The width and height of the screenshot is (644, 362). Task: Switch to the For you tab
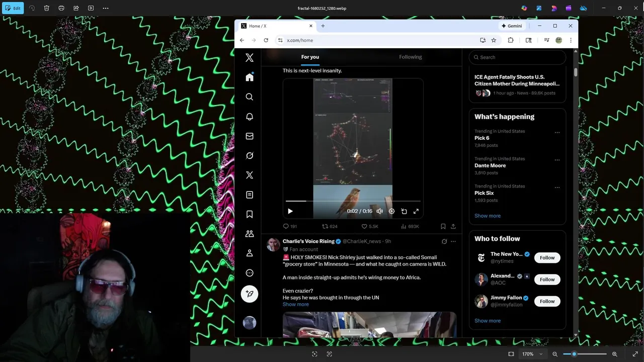coord(310,57)
